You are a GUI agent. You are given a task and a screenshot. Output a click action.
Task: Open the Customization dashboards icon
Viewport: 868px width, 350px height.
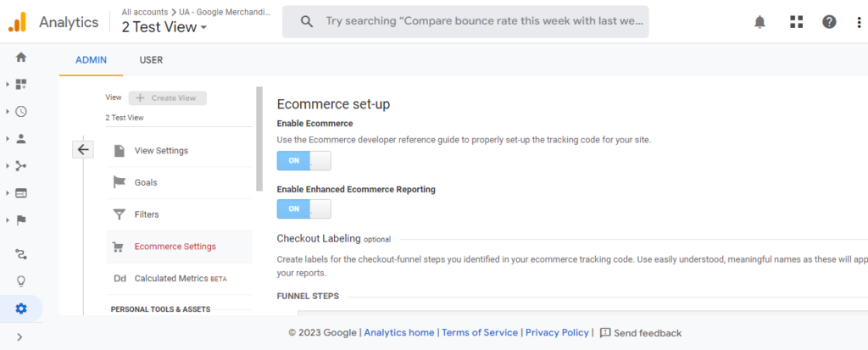(x=21, y=84)
